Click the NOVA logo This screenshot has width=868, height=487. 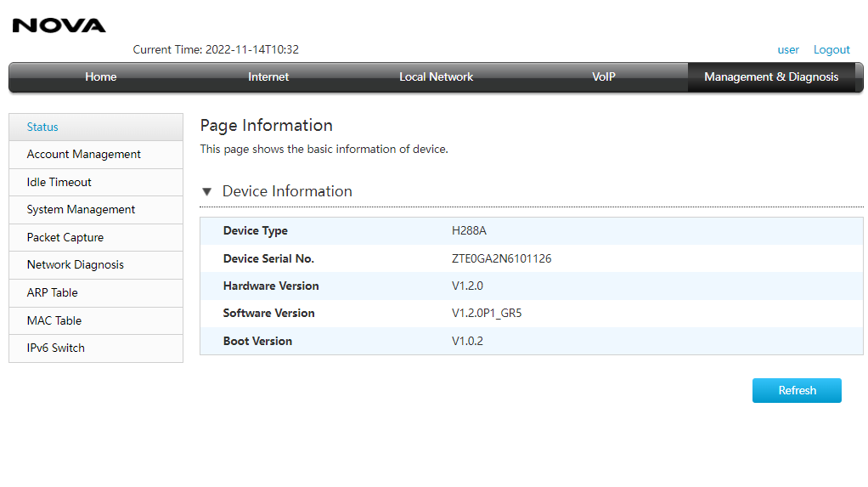(59, 25)
